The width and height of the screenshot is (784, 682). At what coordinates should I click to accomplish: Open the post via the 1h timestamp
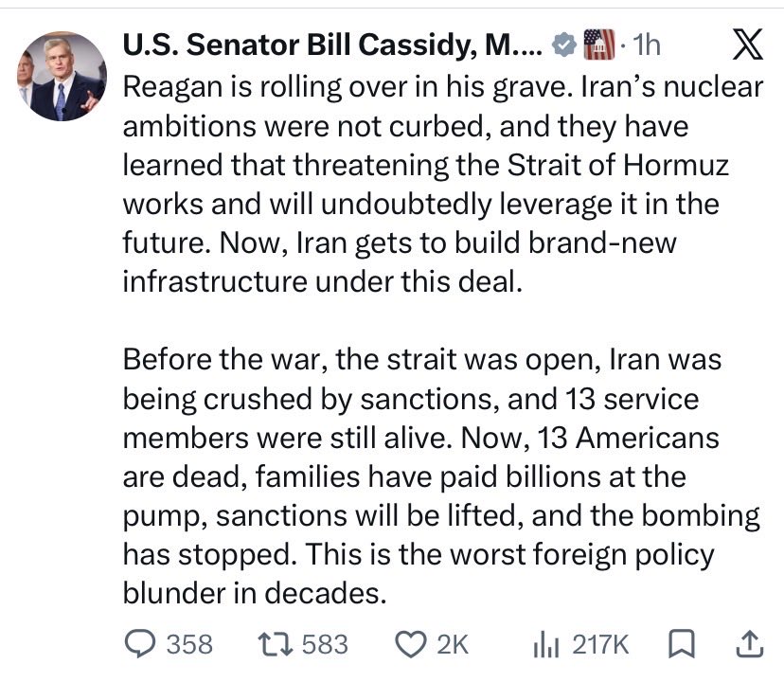pyautogui.click(x=647, y=45)
